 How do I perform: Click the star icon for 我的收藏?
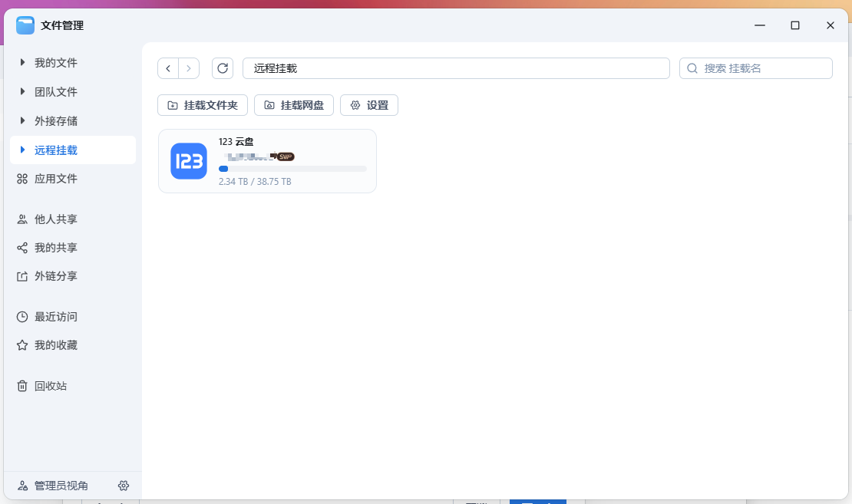[x=22, y=345]
